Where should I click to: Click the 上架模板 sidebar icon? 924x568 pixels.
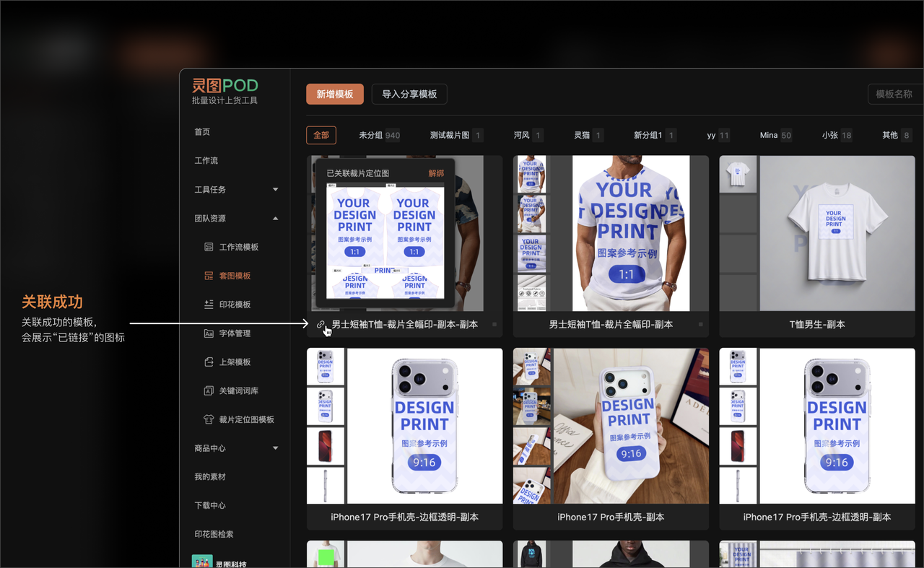tap(209, 362)
